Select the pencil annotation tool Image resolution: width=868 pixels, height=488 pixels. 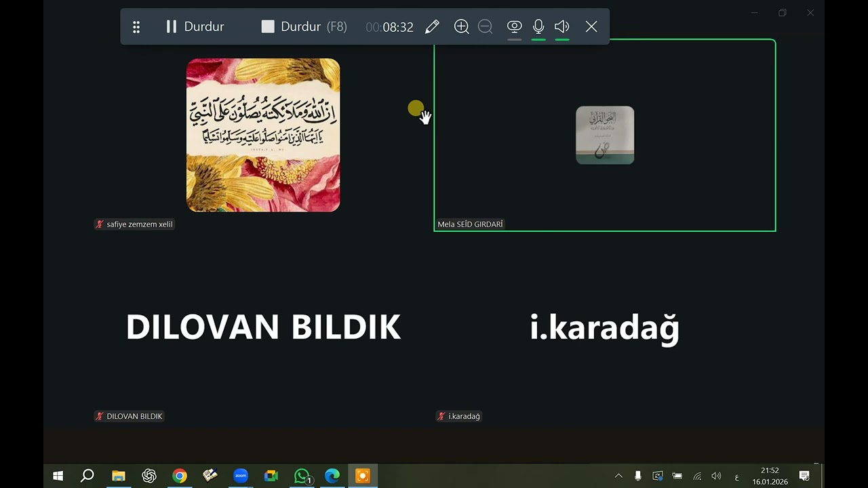pos(432,26)
